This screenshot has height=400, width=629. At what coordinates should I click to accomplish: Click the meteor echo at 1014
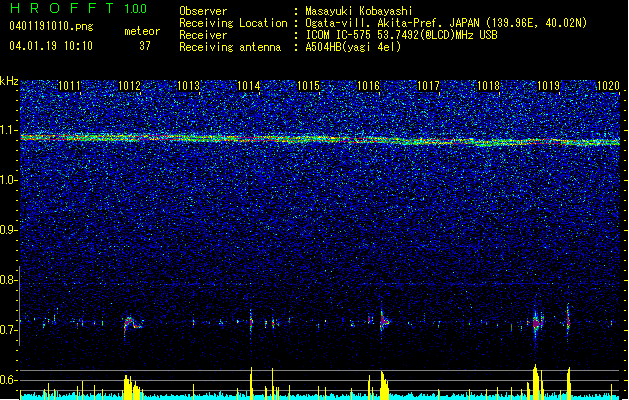[x=251, y=323]
